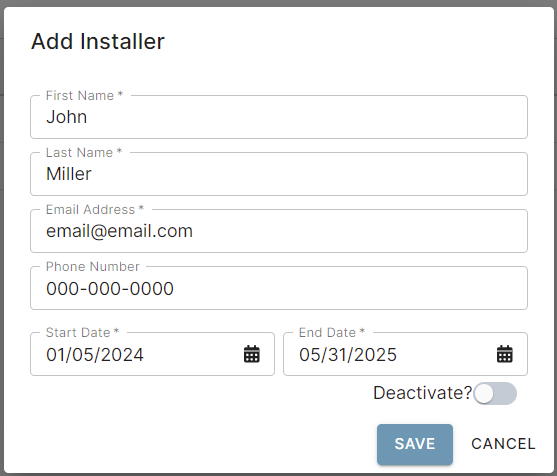
Task: Click the First Name * floating label
Action: coord(85,96)
